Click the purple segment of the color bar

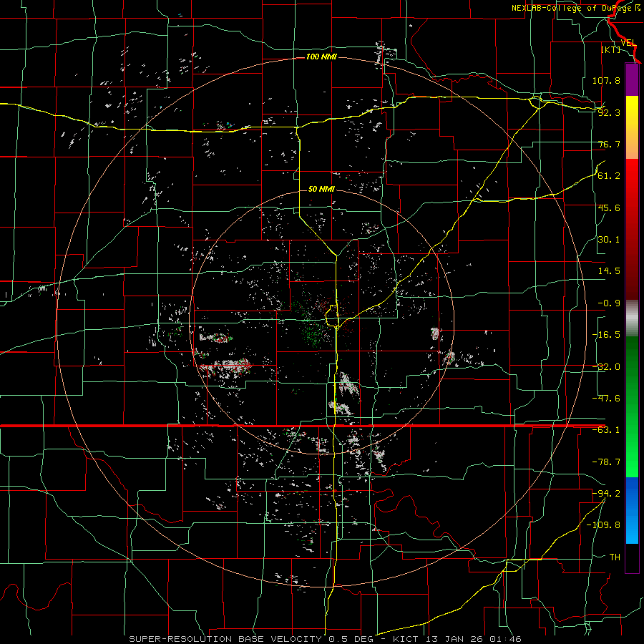pos(632,79)
